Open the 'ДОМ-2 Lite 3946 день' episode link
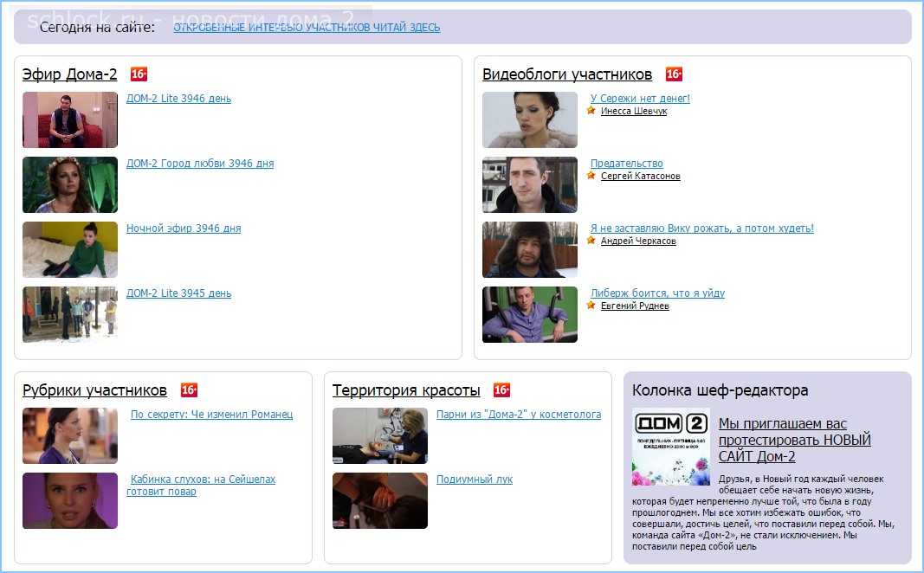Image resolution: width=924 pixels, height=573 pixels. click(x=178, y=99)
